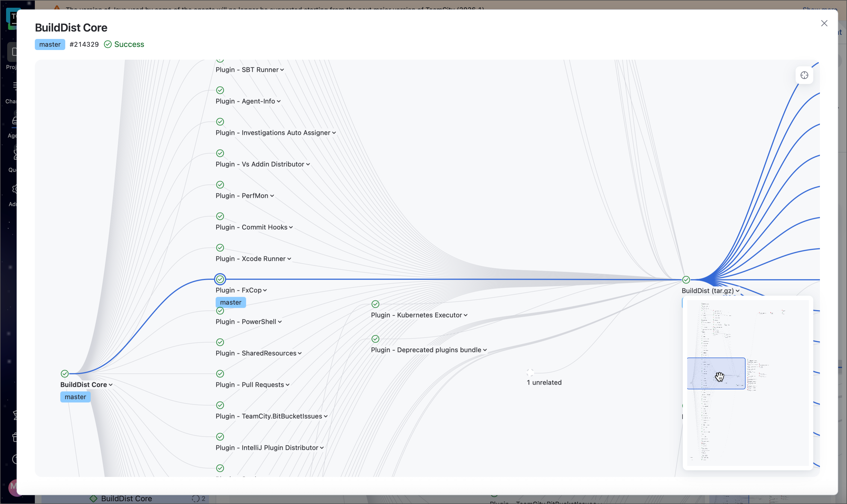Expand the Plugin - FxCop chevron
Image resolution: width=847 pixels, height=504 pixels.
click(x=265, y=290)
